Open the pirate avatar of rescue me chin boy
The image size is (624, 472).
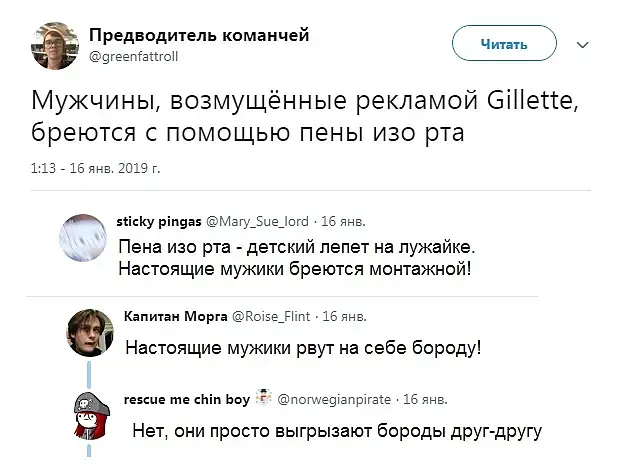[x=89, y=414]
